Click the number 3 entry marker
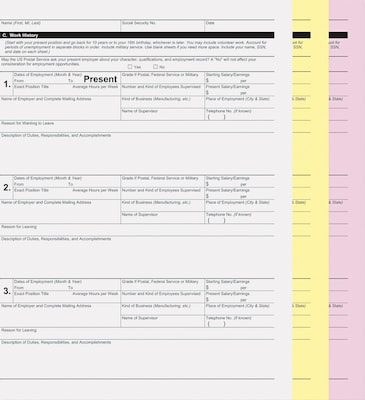 coord(7,291)
